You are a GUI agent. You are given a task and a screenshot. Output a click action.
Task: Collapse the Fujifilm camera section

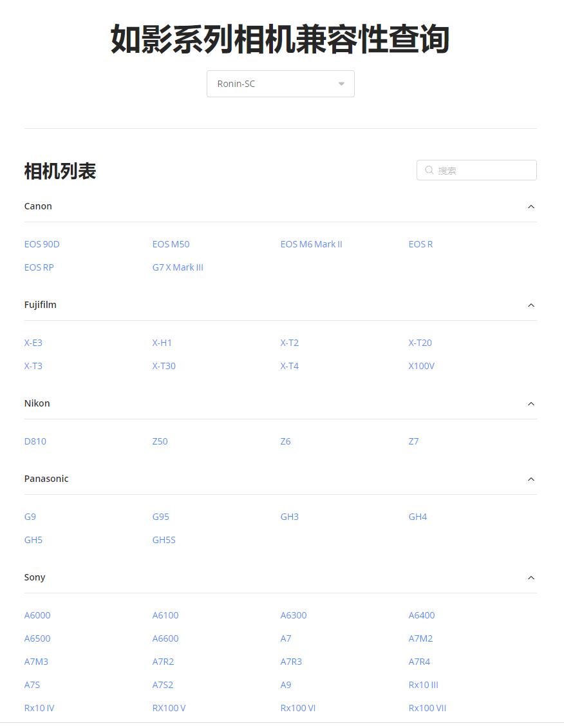pyautogui.click(x=531, y=305)
